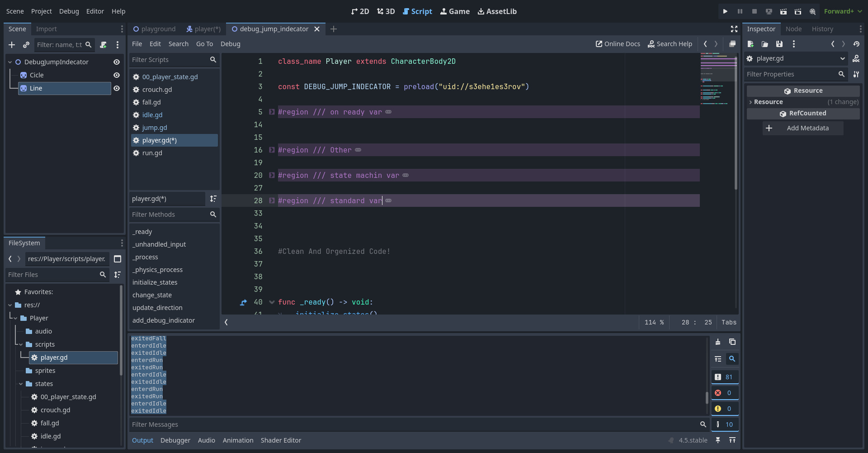Toggle visibility of the Cicle node

pos(117,75)
